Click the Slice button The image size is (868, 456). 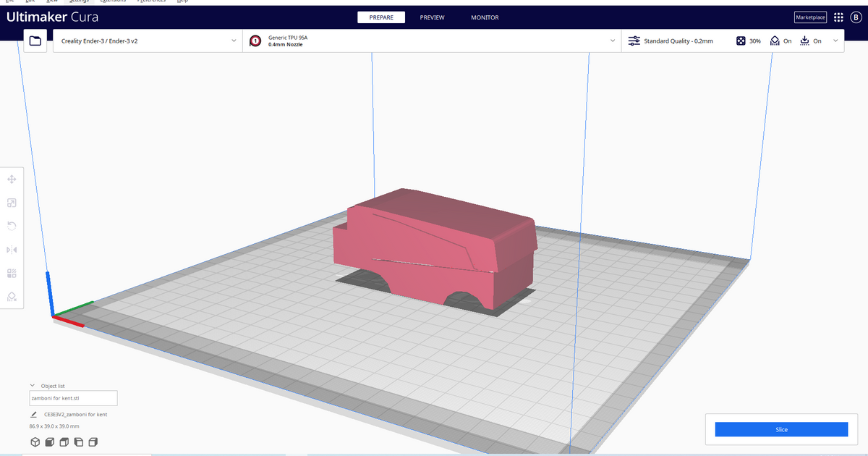pyautogui.click(x=781, y=429)
